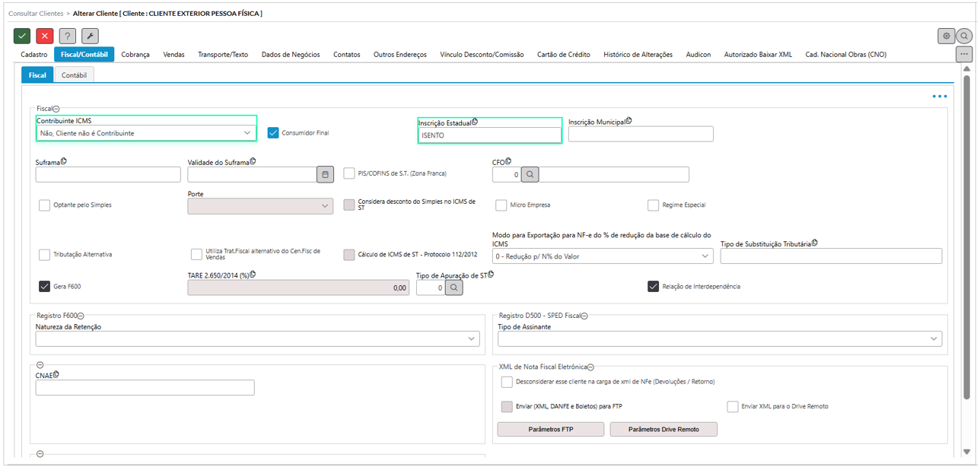
Task: Open help with the question mark icon
Action: (68, 36)
